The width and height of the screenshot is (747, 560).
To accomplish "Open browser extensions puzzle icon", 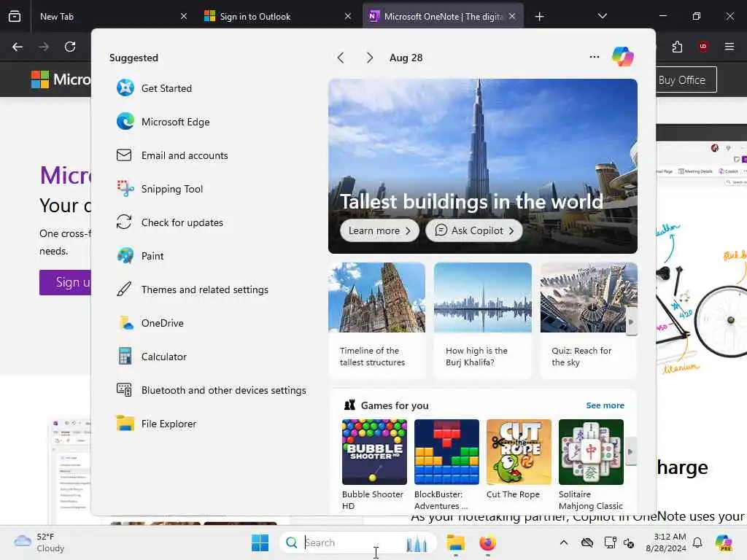I will pos(677,47).
